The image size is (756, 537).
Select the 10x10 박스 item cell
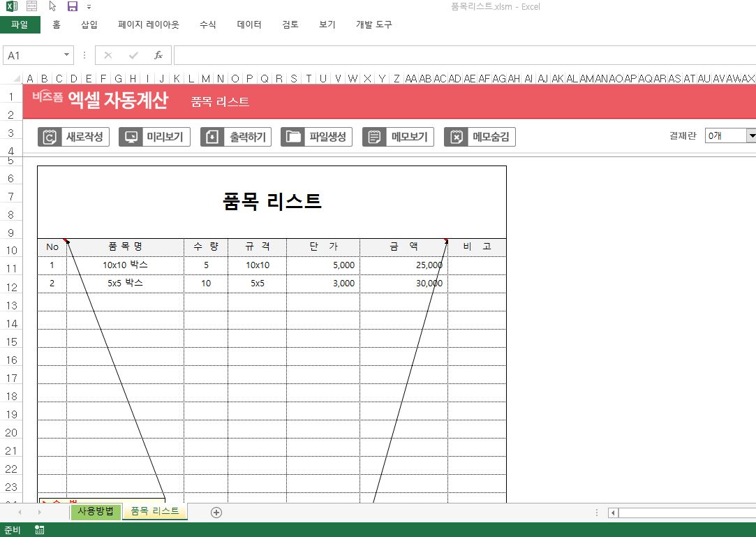coord(126,265)
